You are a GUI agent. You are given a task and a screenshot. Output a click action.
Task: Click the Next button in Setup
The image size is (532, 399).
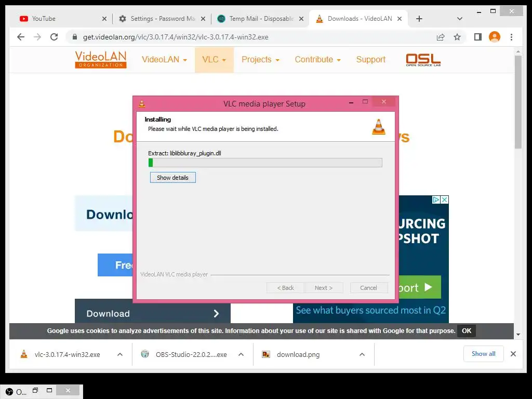324,288
